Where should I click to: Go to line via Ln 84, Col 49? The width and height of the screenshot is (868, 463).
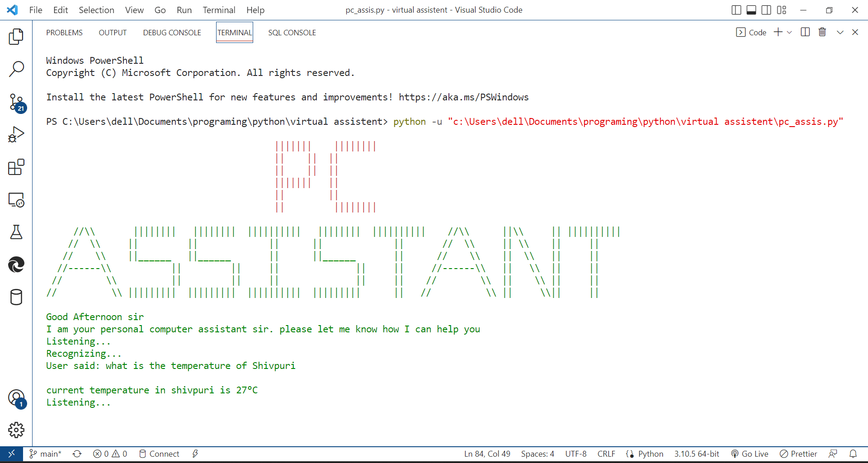tap(487, 454)
